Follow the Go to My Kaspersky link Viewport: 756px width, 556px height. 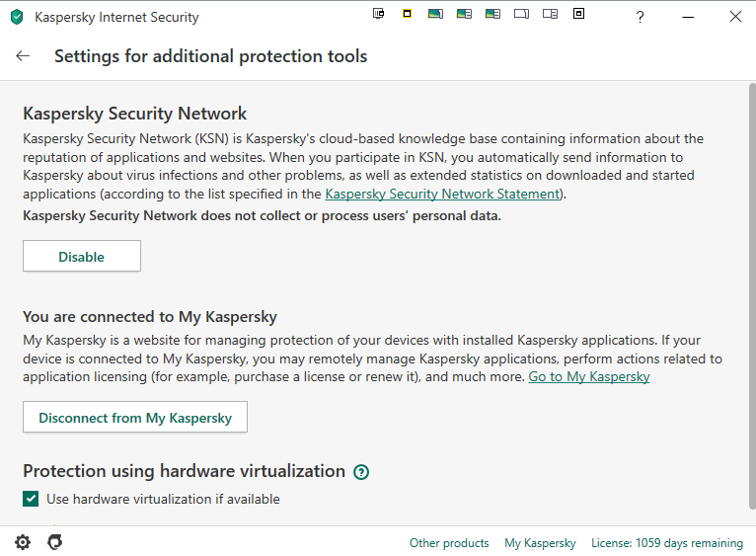[589, 376]
